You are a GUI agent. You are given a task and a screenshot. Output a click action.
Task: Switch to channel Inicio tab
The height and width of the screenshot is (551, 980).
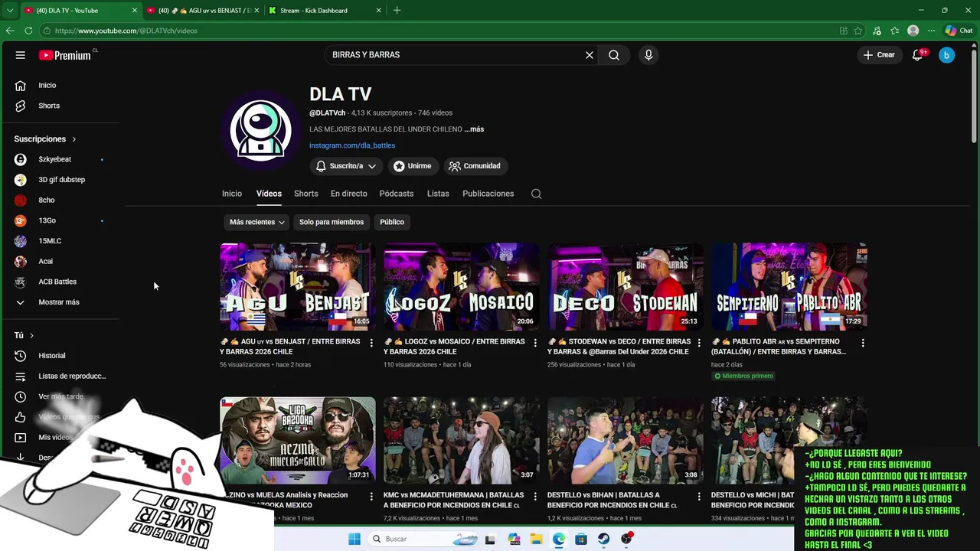coord(232,194)
